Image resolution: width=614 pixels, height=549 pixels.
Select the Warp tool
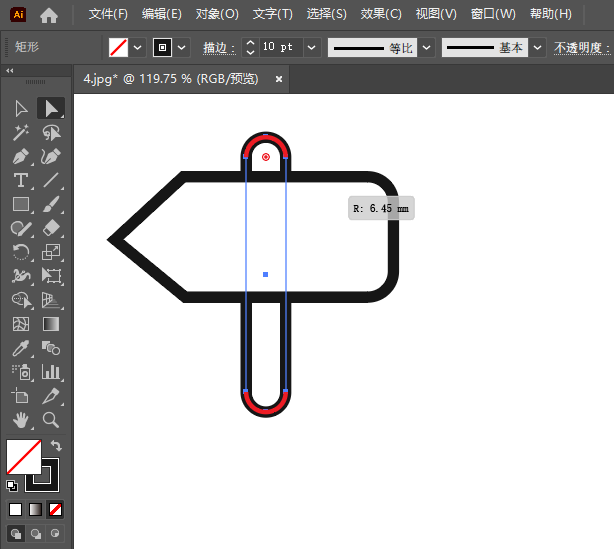coord(21,276)
